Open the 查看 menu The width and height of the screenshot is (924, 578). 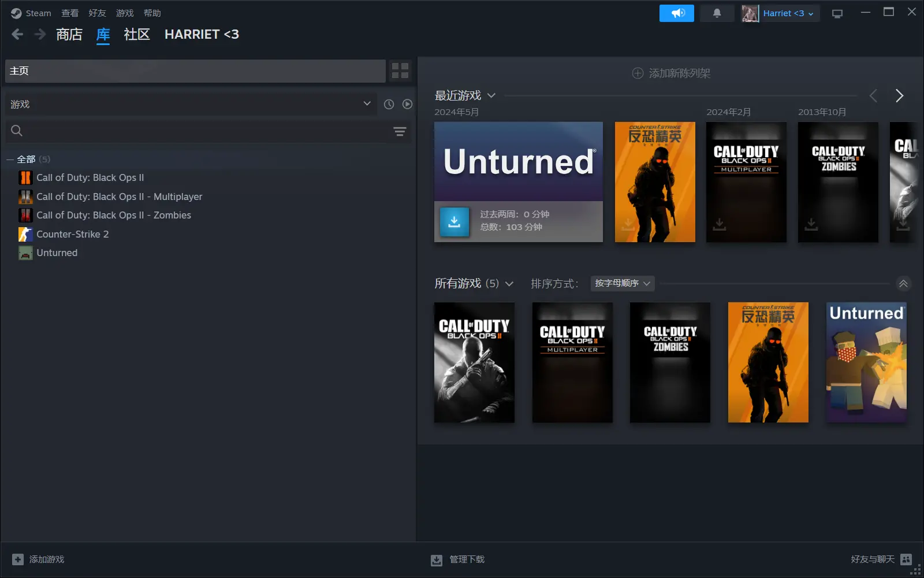[x=70, y=13]
